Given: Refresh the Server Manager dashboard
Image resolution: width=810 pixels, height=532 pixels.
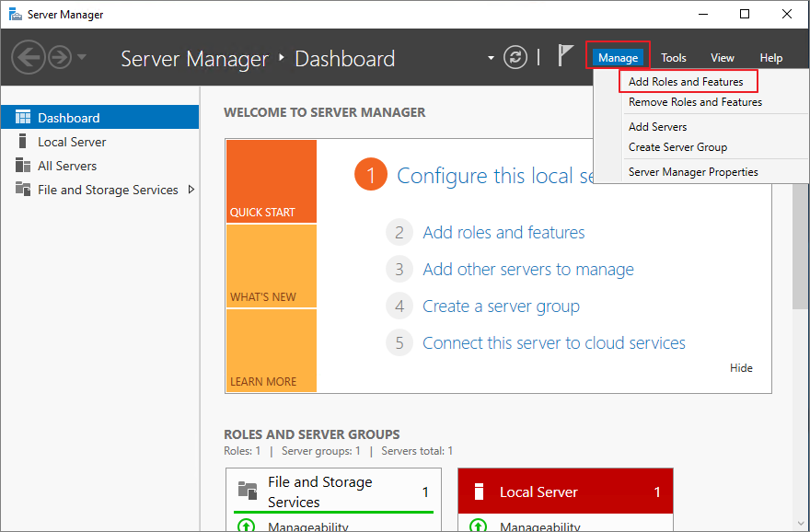Looking at the screenshot, I should tap(515, 57).
